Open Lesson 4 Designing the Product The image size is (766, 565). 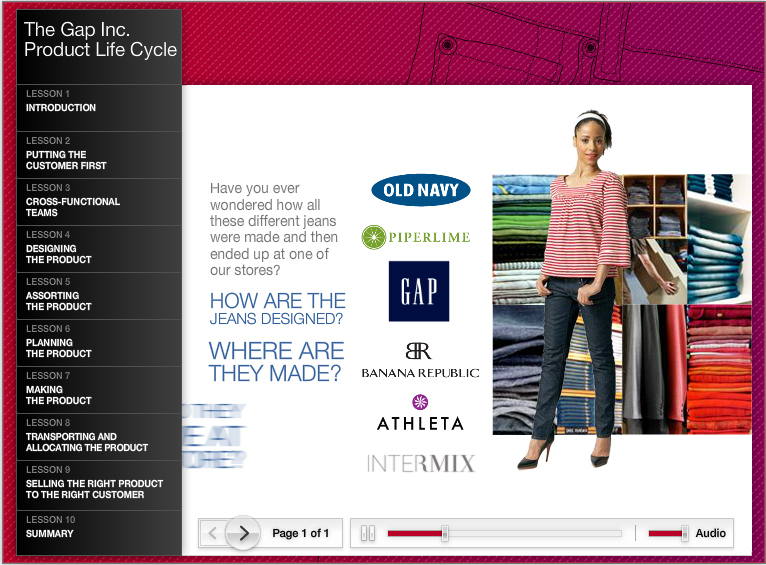click(99, 249)
